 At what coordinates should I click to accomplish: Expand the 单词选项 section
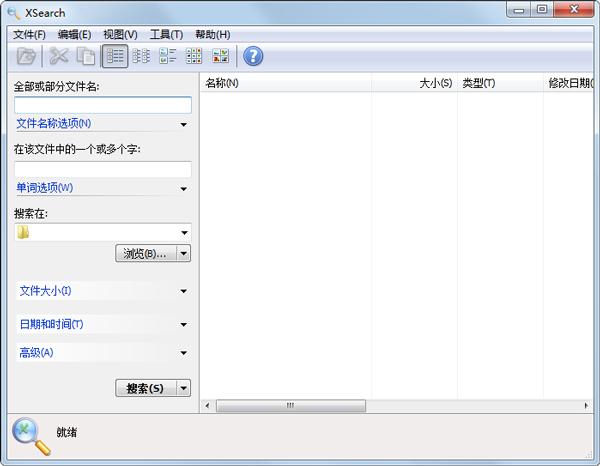(102, 188)
